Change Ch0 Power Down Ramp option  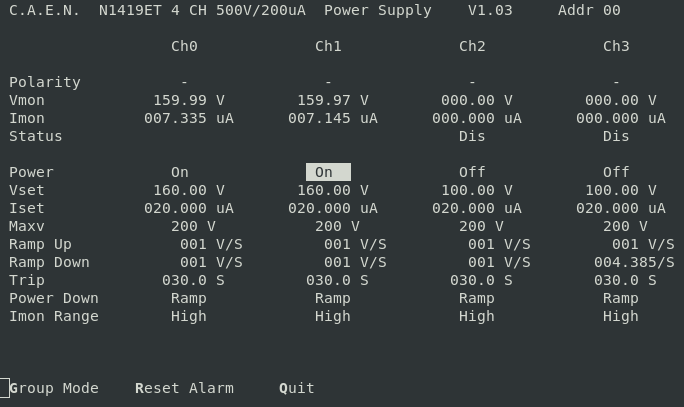(x=189, y=298)
